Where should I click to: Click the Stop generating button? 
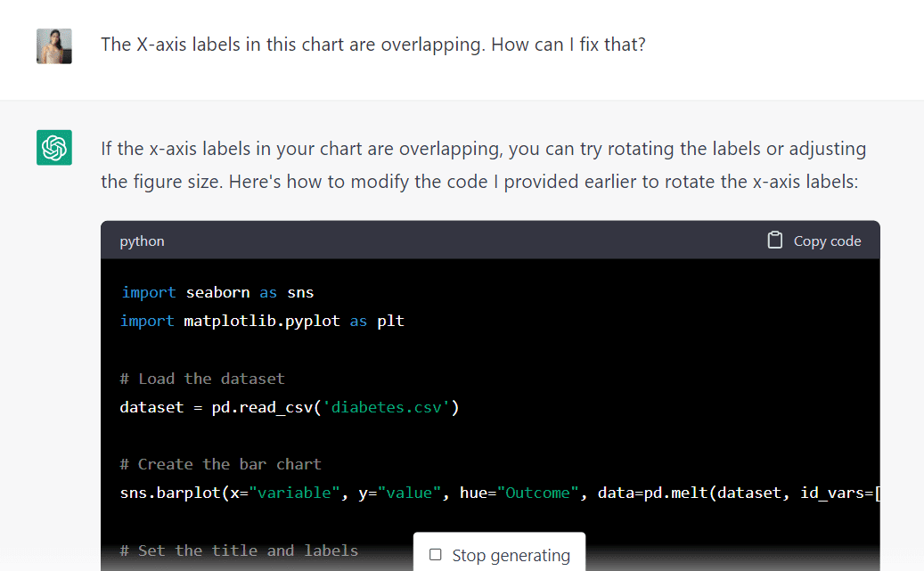pos(500,554)
